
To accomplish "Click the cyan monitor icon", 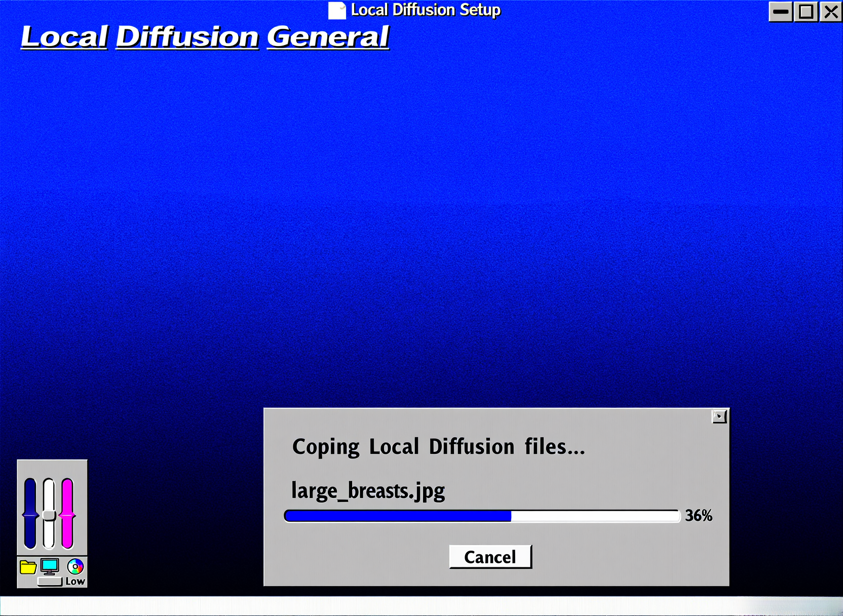I will [50, 566].
